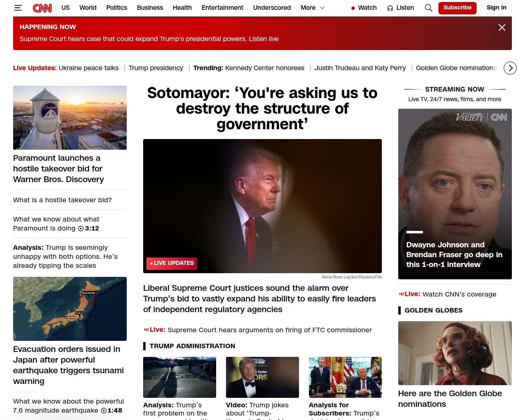The image size is (525, 420).
Task: Expand the More dropdown chevron
Action: click(x=322, y=8)
